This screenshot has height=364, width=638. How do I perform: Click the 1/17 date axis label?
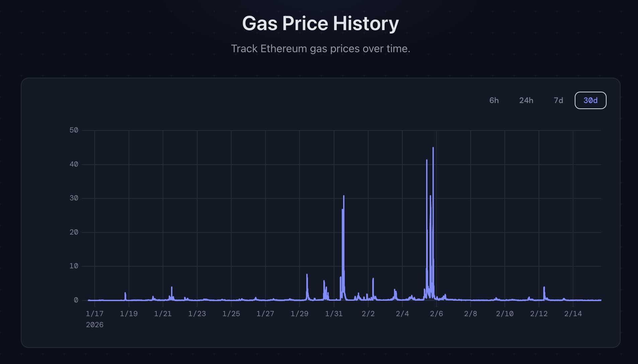tap(94, 313)
